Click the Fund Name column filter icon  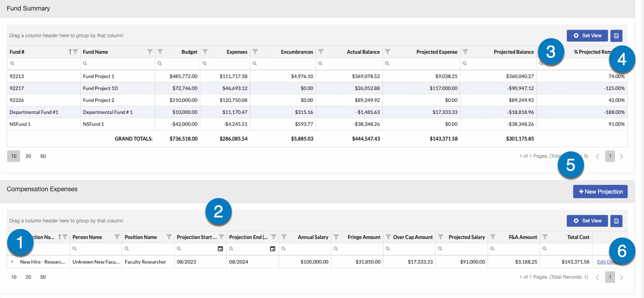(x=150, y=52)
